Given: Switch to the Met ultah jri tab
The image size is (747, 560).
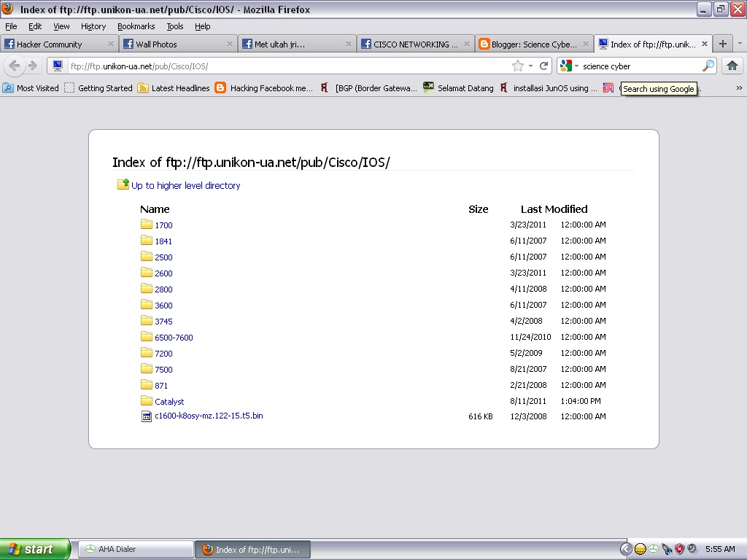Looking at the screenshot, I should click(x=297, y=44).
